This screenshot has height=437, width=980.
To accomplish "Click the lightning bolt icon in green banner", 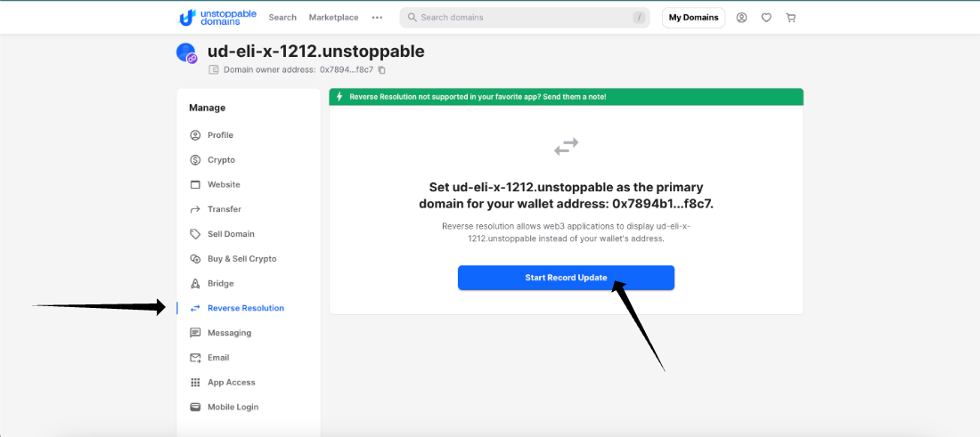I will [340, 97].
